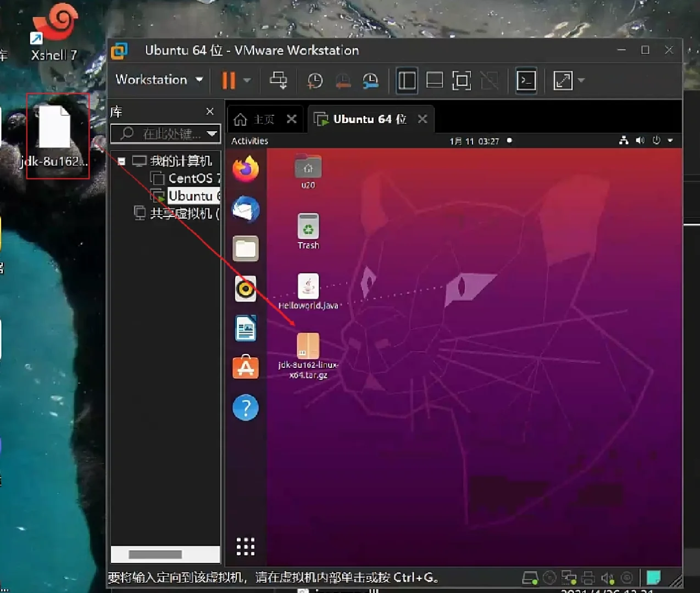
Task: Click the library horizontal scrollbar
Action: pyautogui.click(x=155, y=555)
